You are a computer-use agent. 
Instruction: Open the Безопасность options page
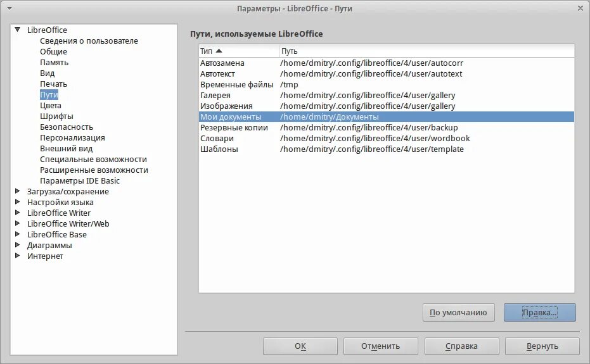tap(67, 127)
